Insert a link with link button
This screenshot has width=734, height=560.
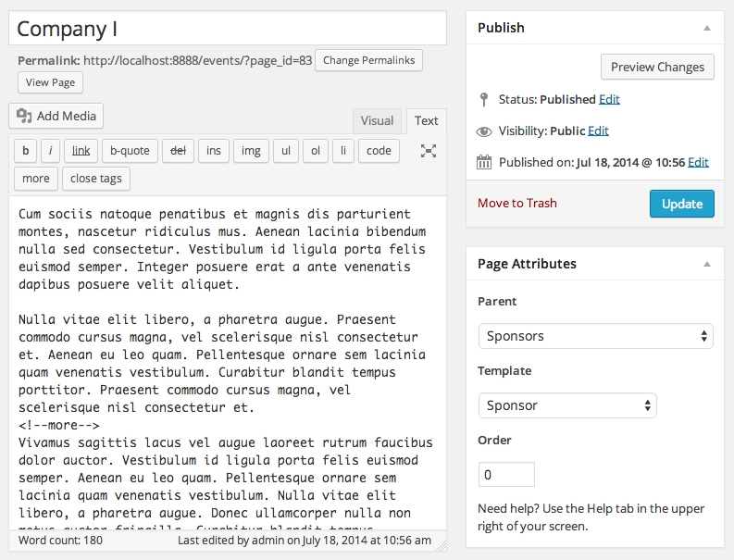point(81,151)
